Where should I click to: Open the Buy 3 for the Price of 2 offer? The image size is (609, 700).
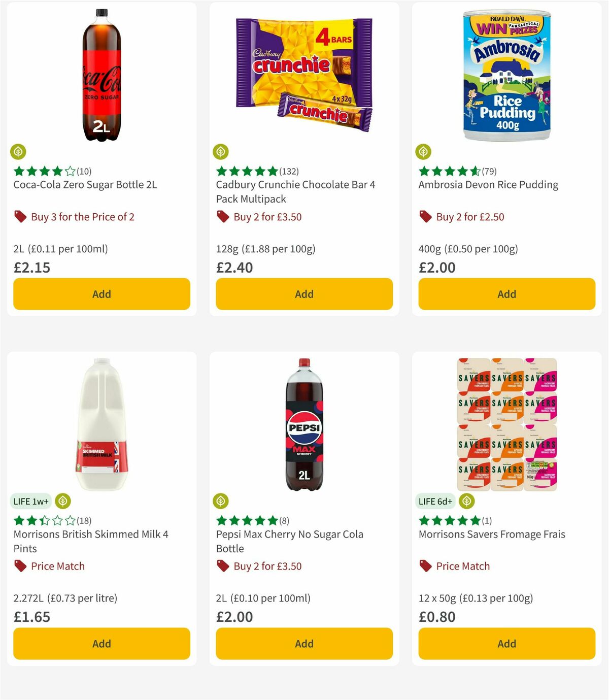point(83,216)
